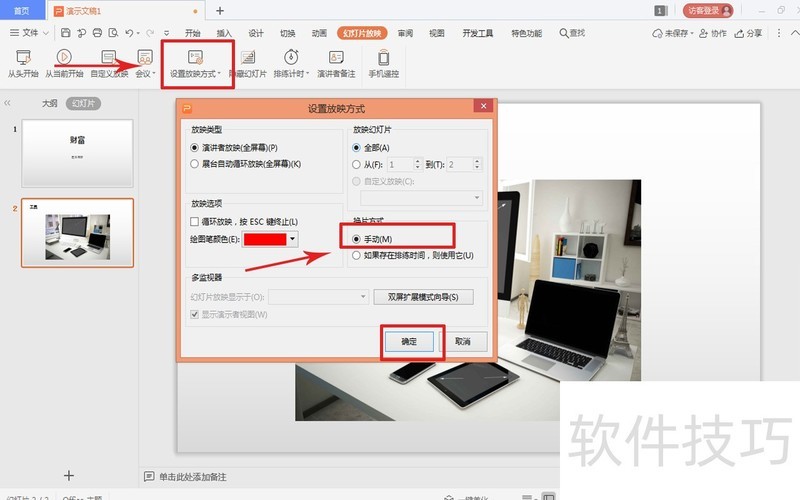Select the 手动(M) advance radio button
This screenshot has height=500, width=800.
[x=357, y=239]
